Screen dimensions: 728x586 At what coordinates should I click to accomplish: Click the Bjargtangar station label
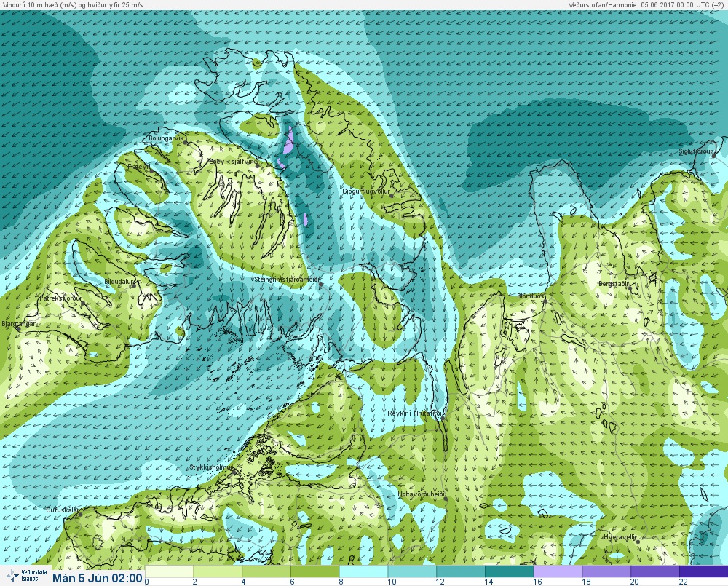19,324
